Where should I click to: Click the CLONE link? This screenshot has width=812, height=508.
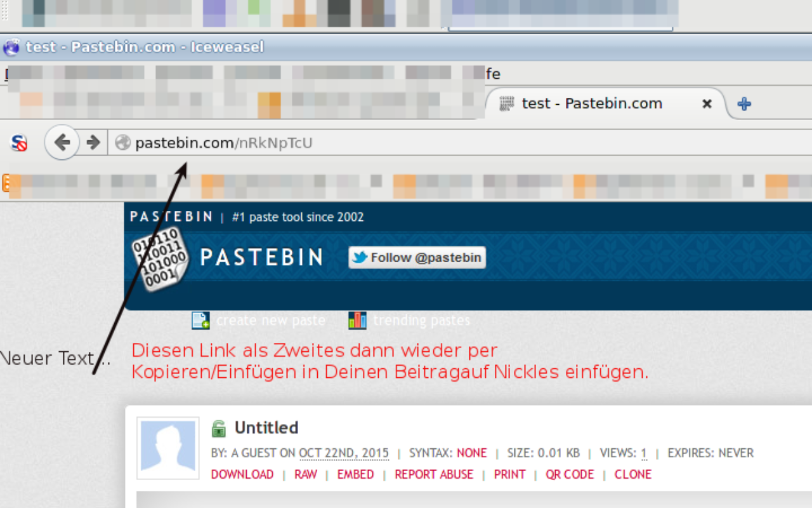click(633, 474)
